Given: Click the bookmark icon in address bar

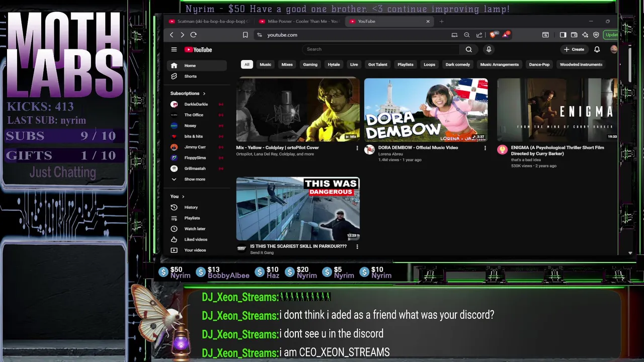Looking at the screenshot, I should point(245,35).
